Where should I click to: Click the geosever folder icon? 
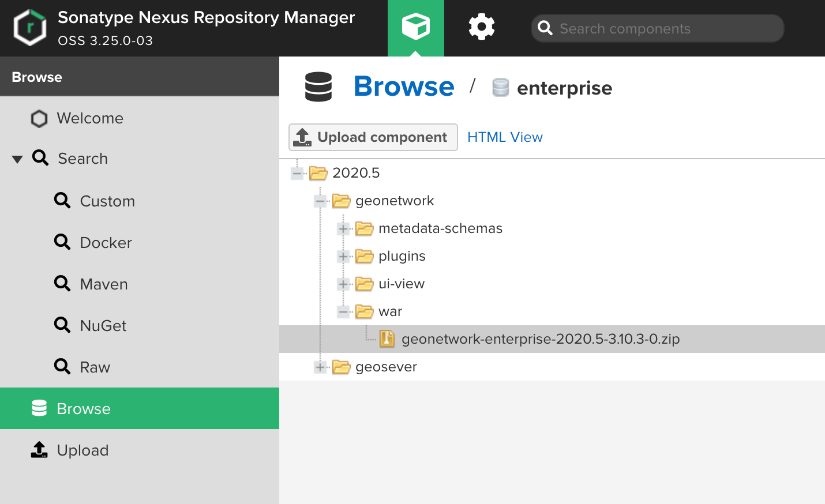[x=342, y=367]
